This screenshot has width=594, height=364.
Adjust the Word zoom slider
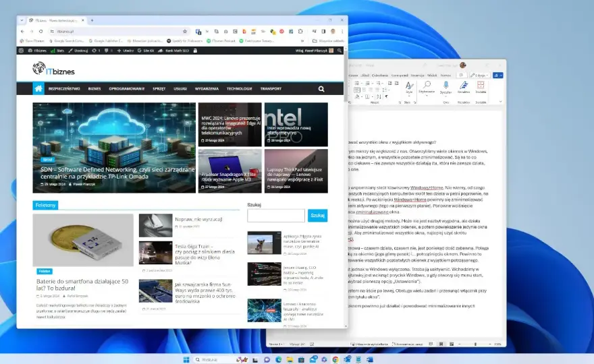(475, 344)
